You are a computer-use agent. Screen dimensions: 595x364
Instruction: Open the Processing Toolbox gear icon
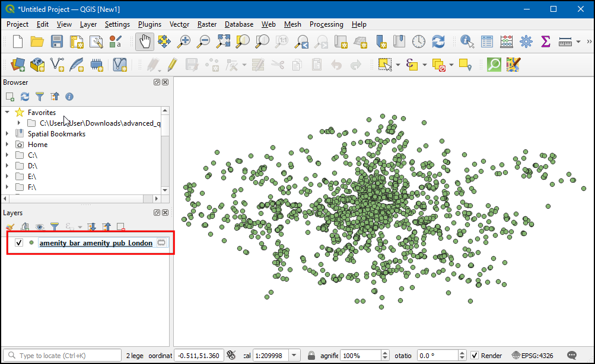(x=526, y=41)
